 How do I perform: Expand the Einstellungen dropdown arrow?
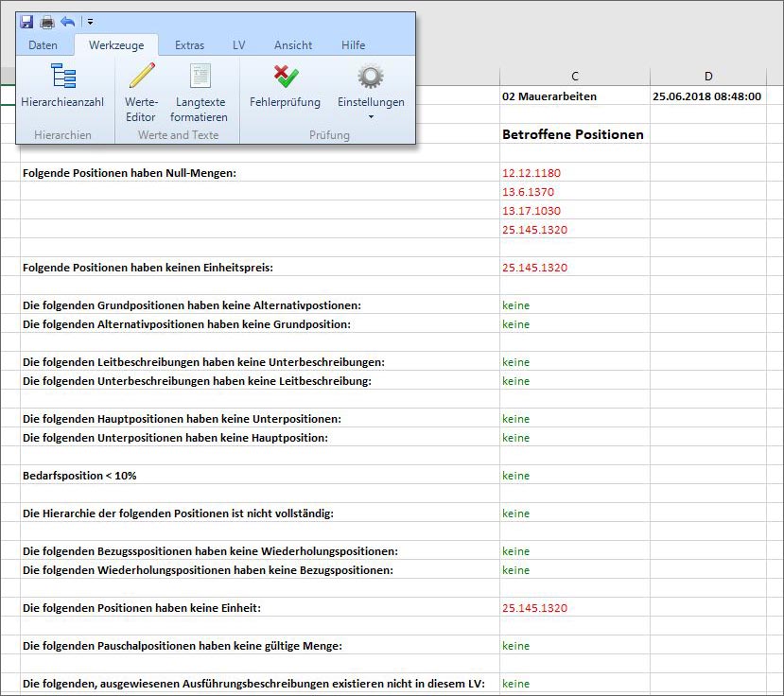tap(371, 117)
